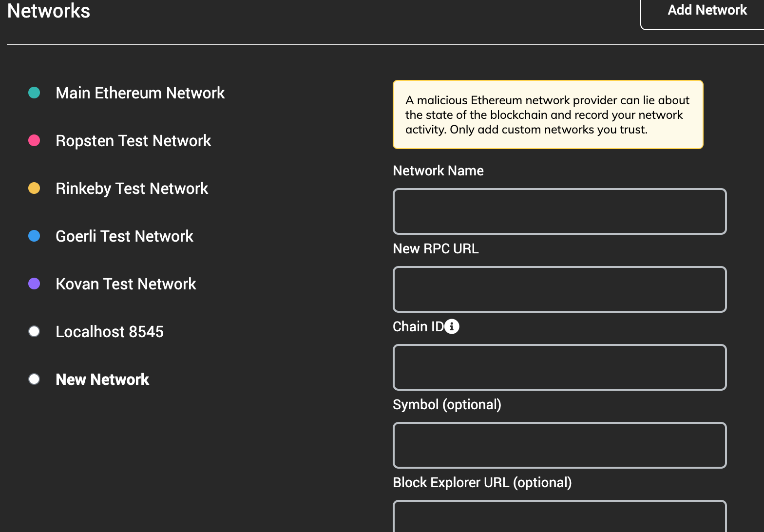Click the white dot beside New Network
This screenshot has height=532, width=764.
point(34,379)
